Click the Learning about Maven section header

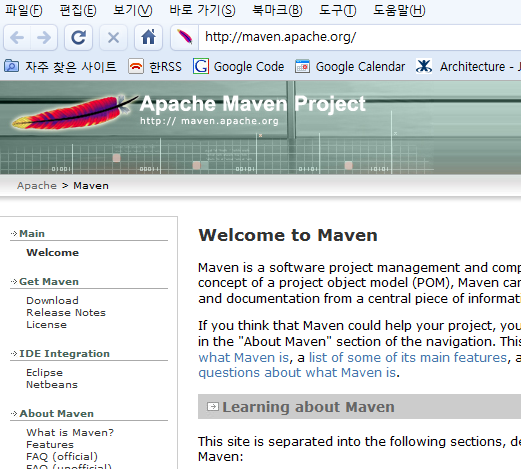pyautogui.click(x=359, y=407)
